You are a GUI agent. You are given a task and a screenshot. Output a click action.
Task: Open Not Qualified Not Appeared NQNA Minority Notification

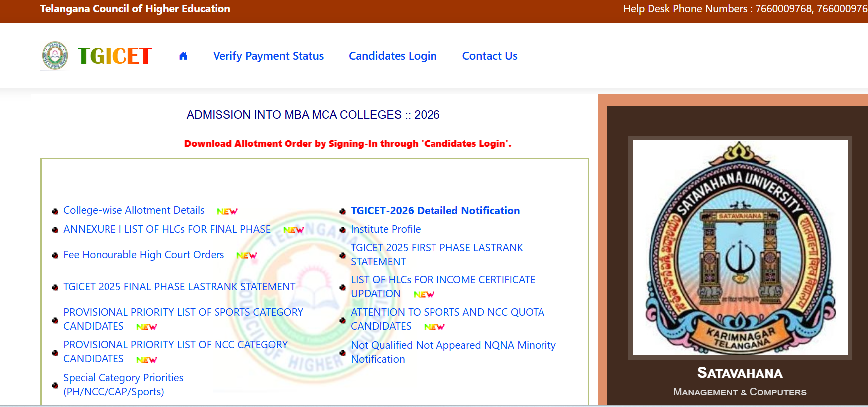pos(453,352)
